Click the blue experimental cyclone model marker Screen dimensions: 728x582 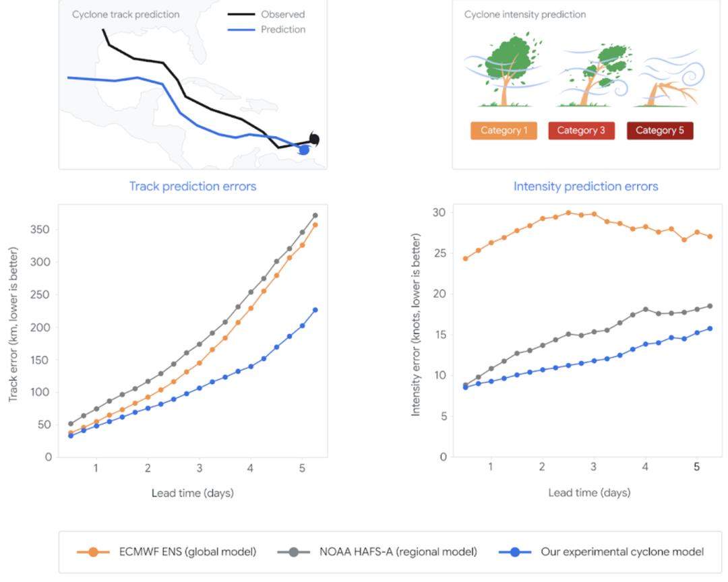tap(515, 552)
